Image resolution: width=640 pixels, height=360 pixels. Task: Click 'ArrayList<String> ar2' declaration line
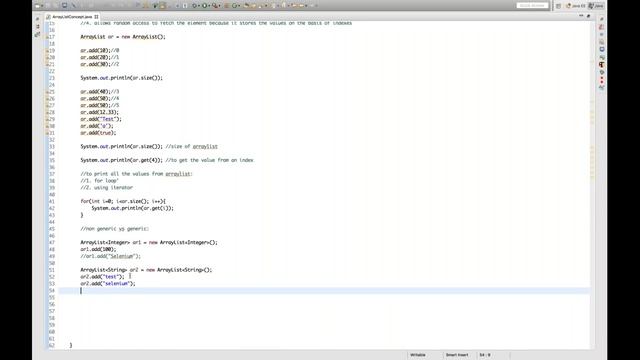[146, 270]
